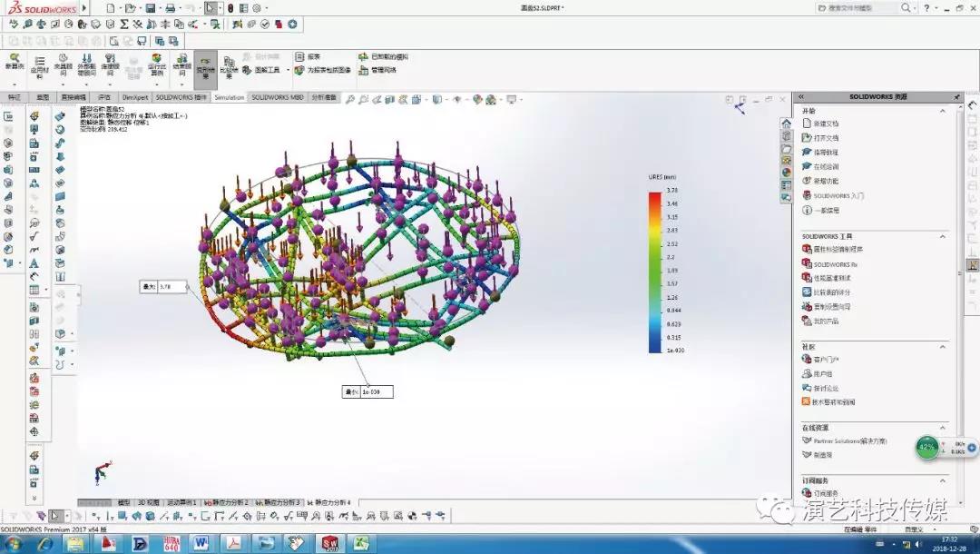Screen dimensions: 980x554
Task: Click the Print icon in top toolbar
Action: coord(170,8)
